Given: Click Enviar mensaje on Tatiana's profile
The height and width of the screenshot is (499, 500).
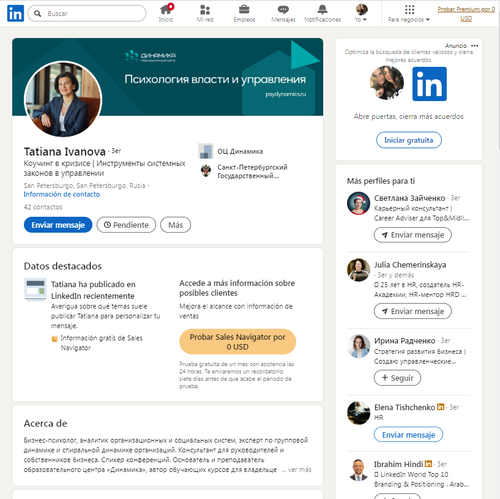Looking at the screenshot, I should (58, 225).
